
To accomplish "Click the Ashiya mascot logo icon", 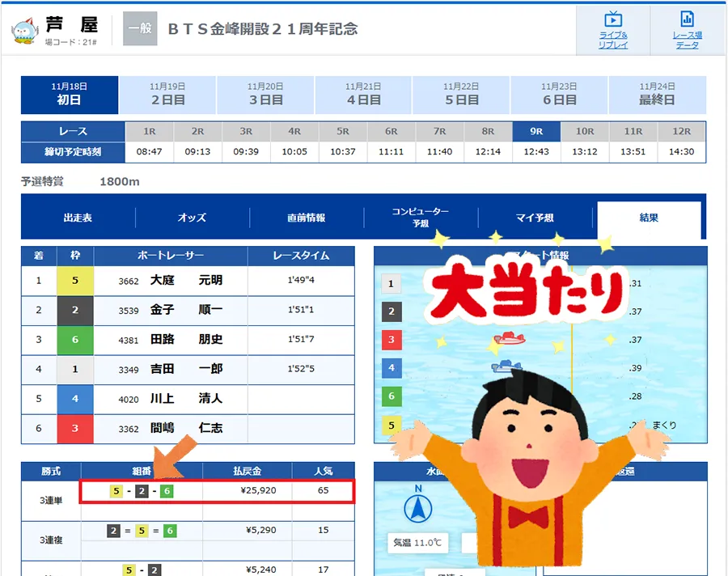I will (x=24, y=30).
